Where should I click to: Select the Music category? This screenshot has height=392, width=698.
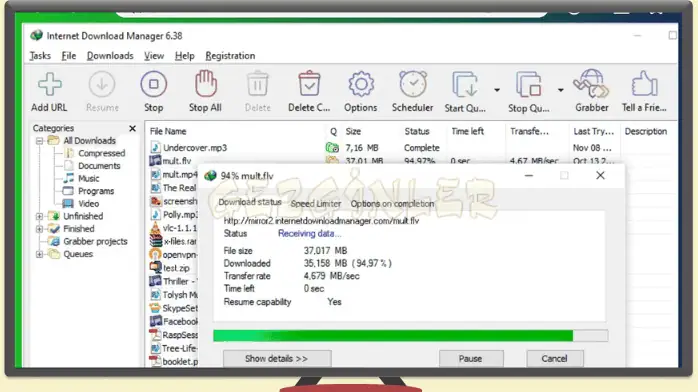89,179
